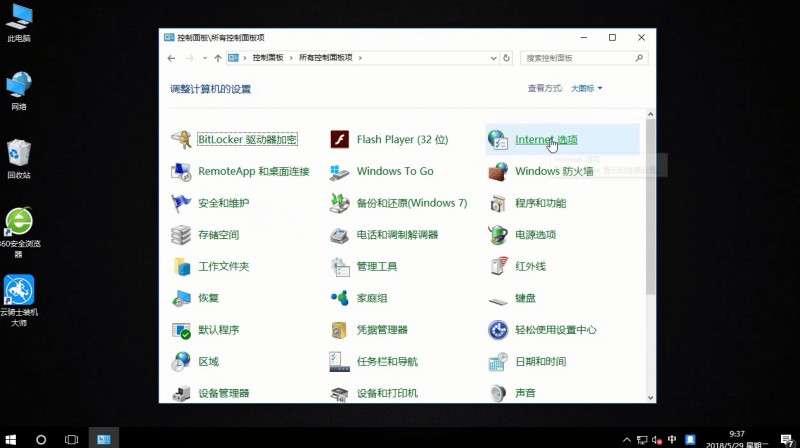Open Task View on taskbar
Viewport: 800px width, 448px height.
point(71,439)
